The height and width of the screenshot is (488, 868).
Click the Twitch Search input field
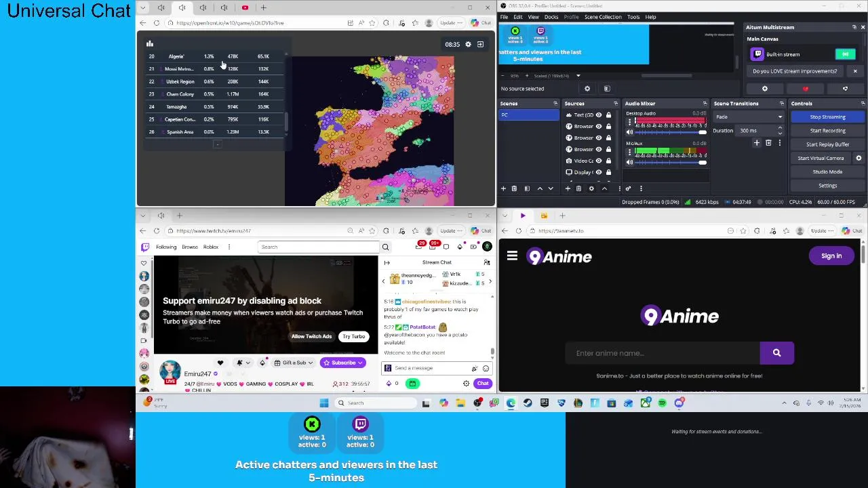coord(318,247)
